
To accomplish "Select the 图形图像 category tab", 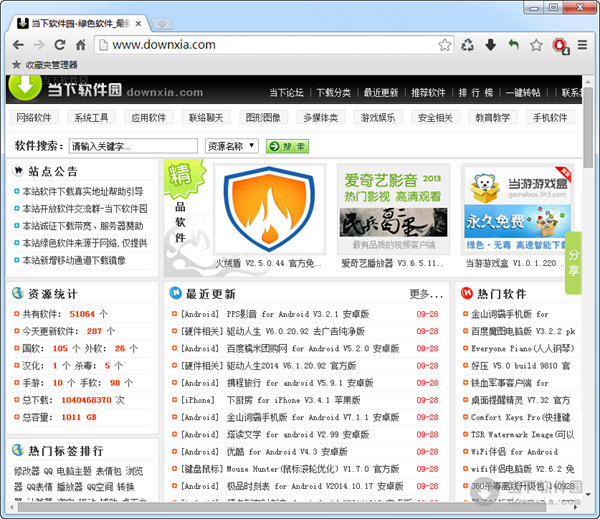I will [x=263, y=118].
